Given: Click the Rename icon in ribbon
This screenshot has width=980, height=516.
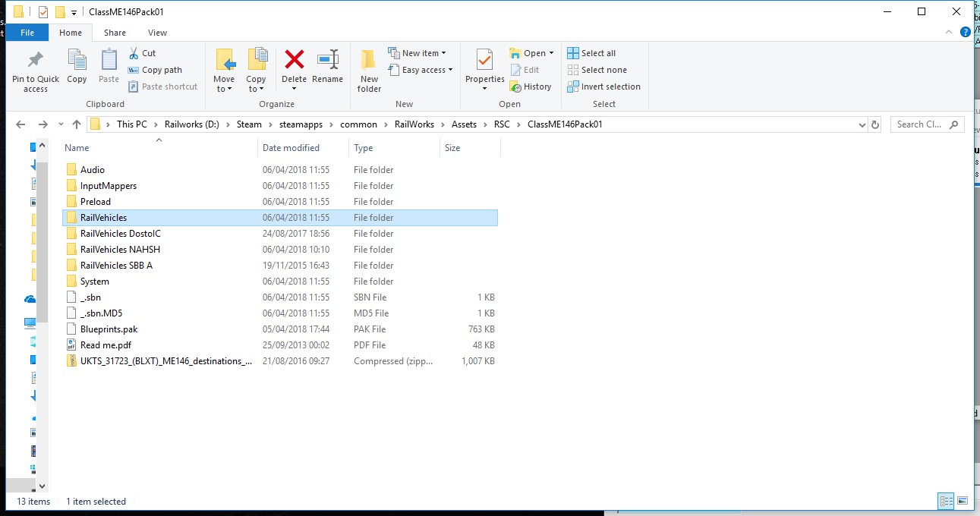Looking at the screenshot, I should point(327,60).
